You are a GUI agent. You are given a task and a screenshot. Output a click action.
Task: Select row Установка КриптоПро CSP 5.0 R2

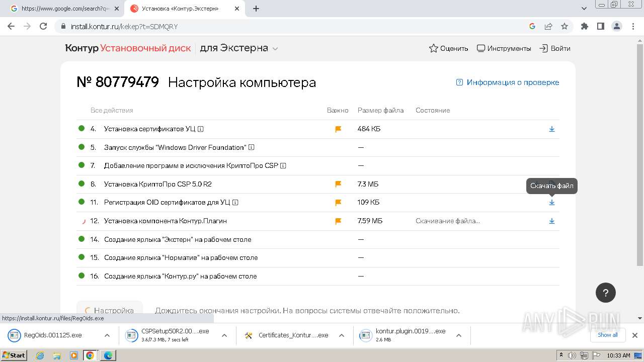click(x=317, y=184)
